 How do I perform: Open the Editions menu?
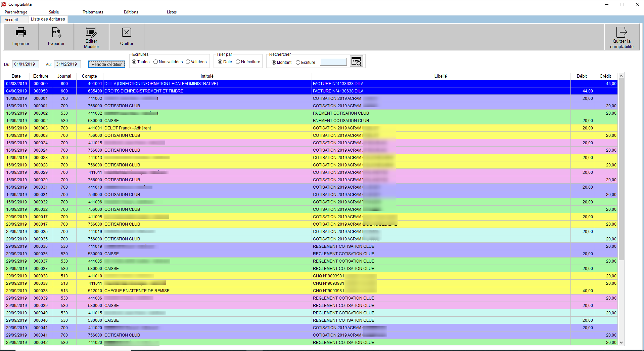pos(131,12)
